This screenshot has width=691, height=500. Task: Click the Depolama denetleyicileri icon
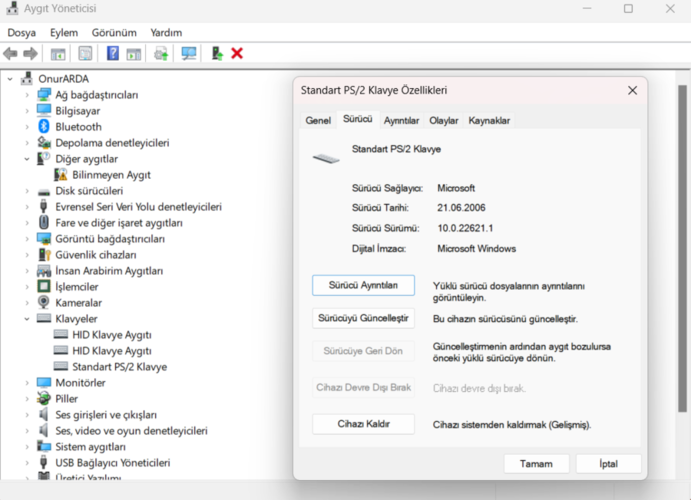[44, 142]
